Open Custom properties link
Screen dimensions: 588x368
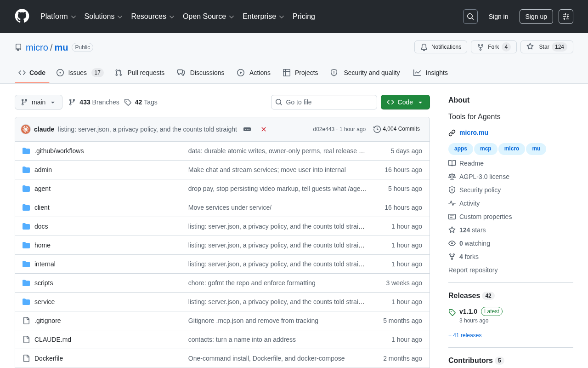(481, 217)
